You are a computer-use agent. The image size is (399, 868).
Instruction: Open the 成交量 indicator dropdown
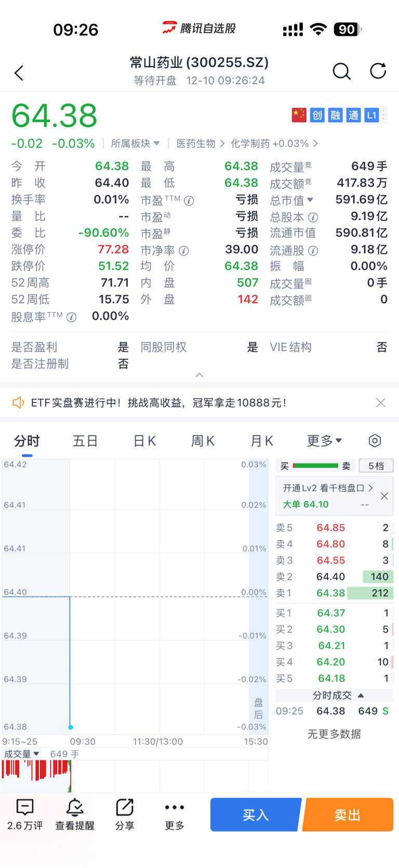click(x=21, y=754)
